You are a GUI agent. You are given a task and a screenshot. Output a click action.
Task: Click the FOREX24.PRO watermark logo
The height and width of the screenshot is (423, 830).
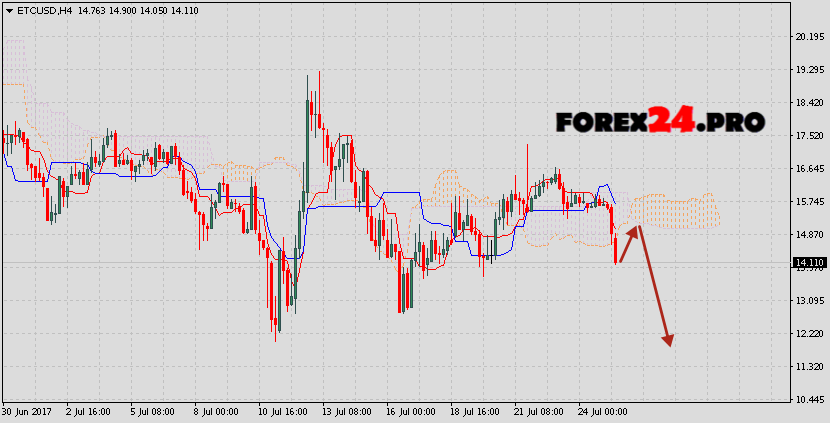[660, 122]
